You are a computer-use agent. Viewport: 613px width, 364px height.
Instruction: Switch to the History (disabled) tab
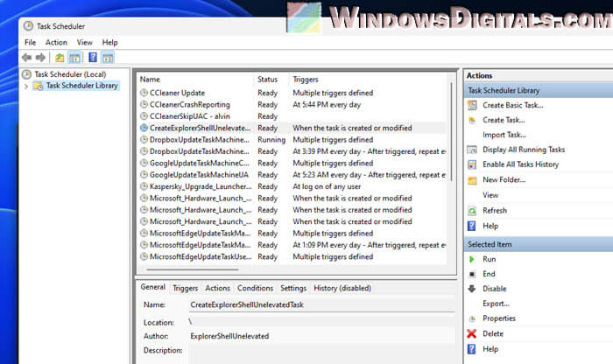(342, 288)
